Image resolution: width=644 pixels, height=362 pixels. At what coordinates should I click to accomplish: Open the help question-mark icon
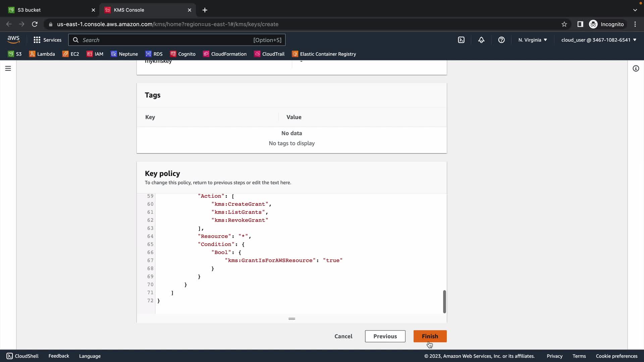501,40
